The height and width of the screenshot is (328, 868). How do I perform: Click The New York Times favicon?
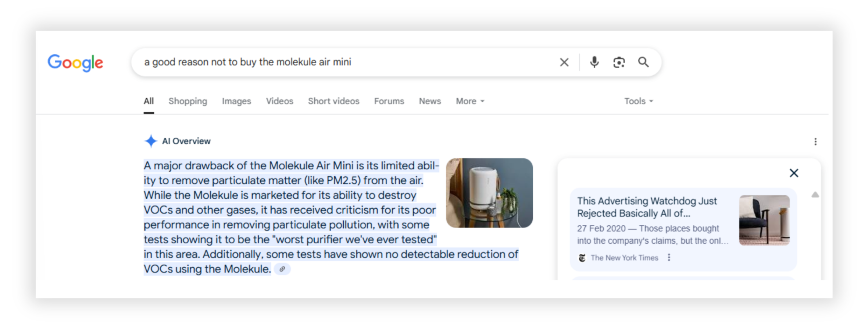point(582,258)
